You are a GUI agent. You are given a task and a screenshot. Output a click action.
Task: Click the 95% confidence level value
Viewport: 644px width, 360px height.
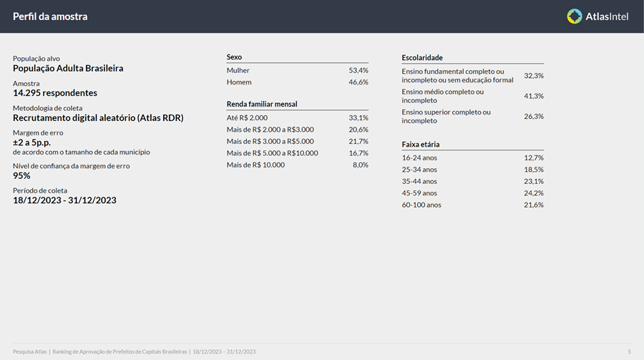coord(21,175)
